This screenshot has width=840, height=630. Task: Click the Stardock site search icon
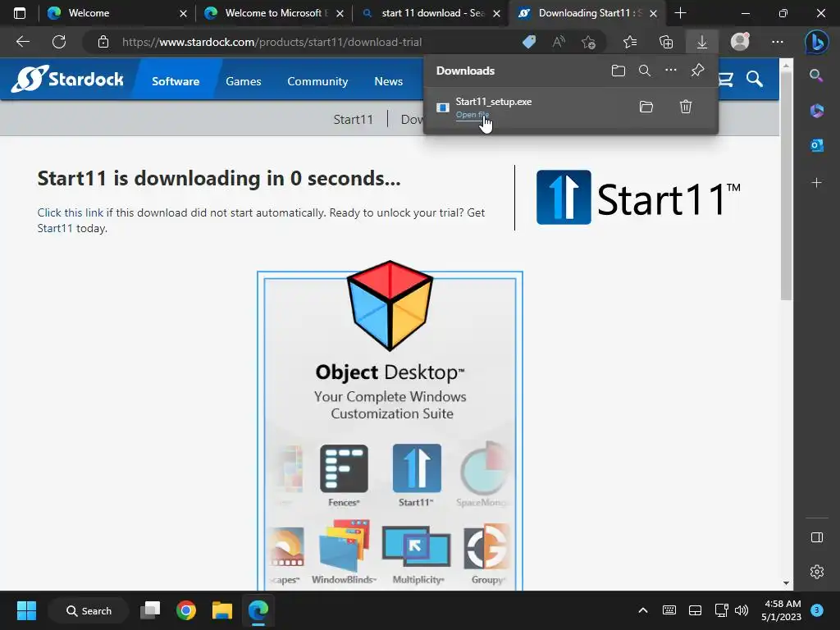coord(755,80)
